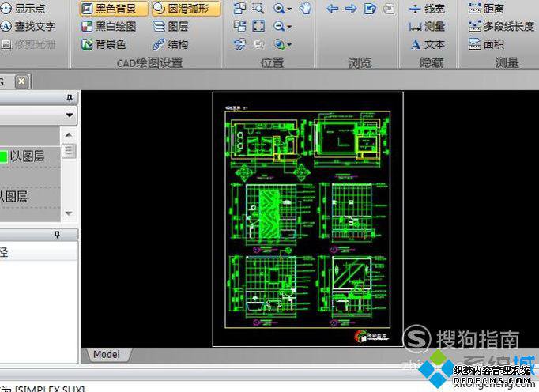The image size is (539, 392).
Task: Click the zoom in magnifier icon
Action: click(x=279, y=9)
